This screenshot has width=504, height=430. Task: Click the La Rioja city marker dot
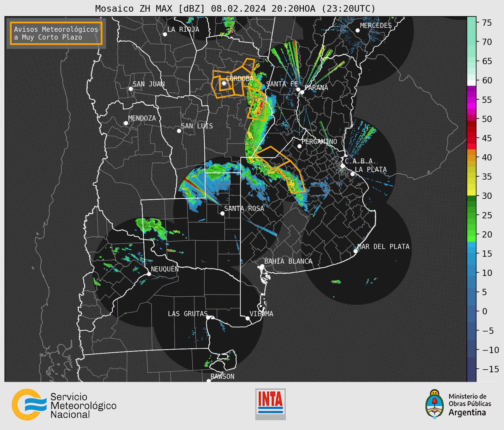165,34
